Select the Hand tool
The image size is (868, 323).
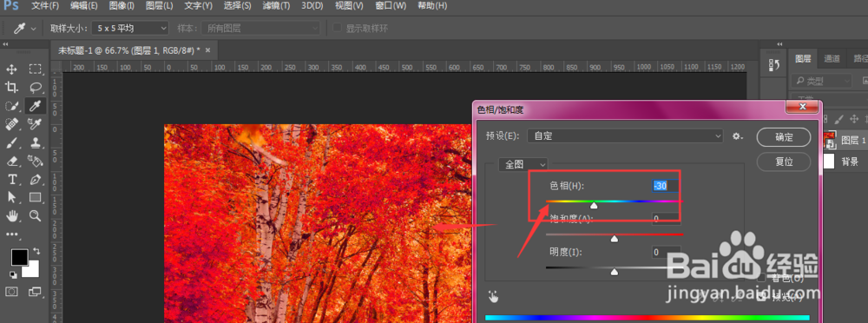click(11, 215)
